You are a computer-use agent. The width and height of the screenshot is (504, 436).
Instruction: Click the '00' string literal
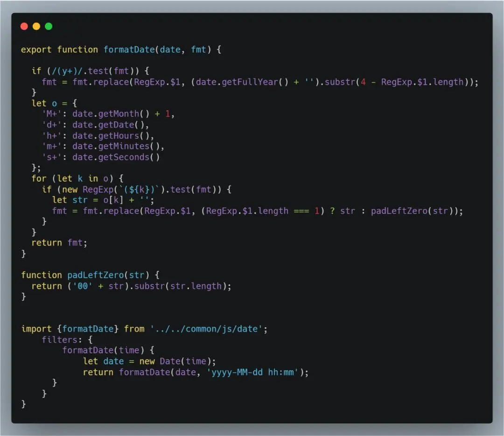(82, 286)
